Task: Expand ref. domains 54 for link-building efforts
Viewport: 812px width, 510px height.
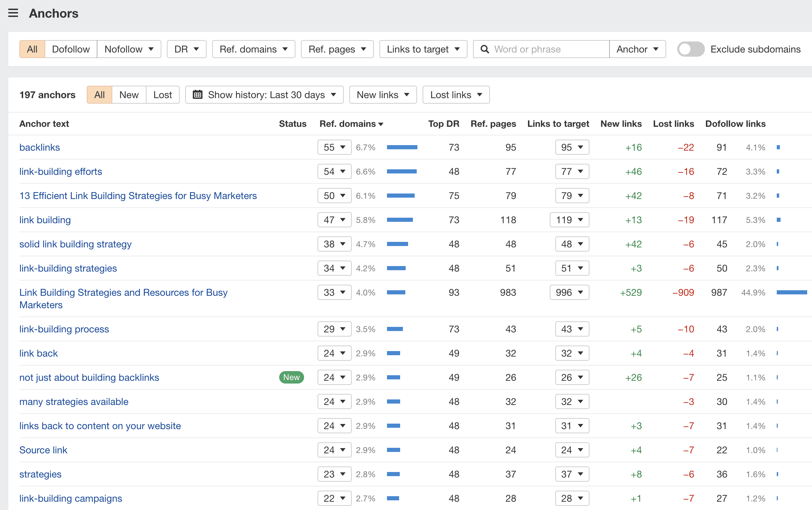Action: point(334,171)
